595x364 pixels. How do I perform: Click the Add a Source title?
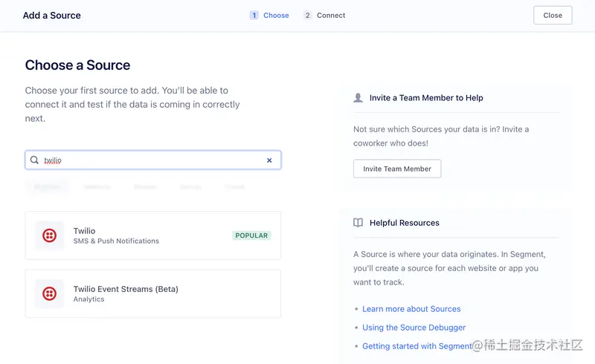[x=51, y=16]
